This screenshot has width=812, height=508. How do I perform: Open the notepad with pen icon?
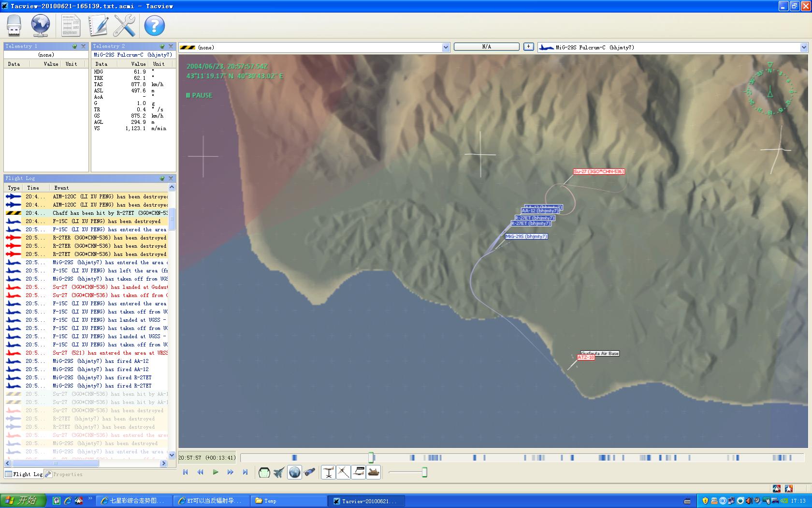pyautogui.click(x=98, y=25)
